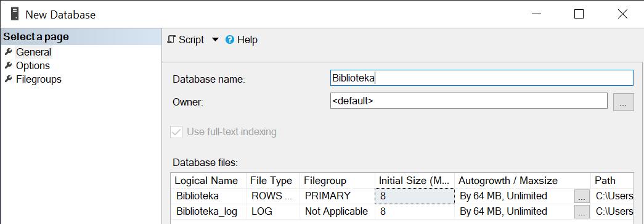Viewport: 644px width, 224px height.
Task: Select Initial Size cell of Biblioteka
Action: (x=414, y=196)
